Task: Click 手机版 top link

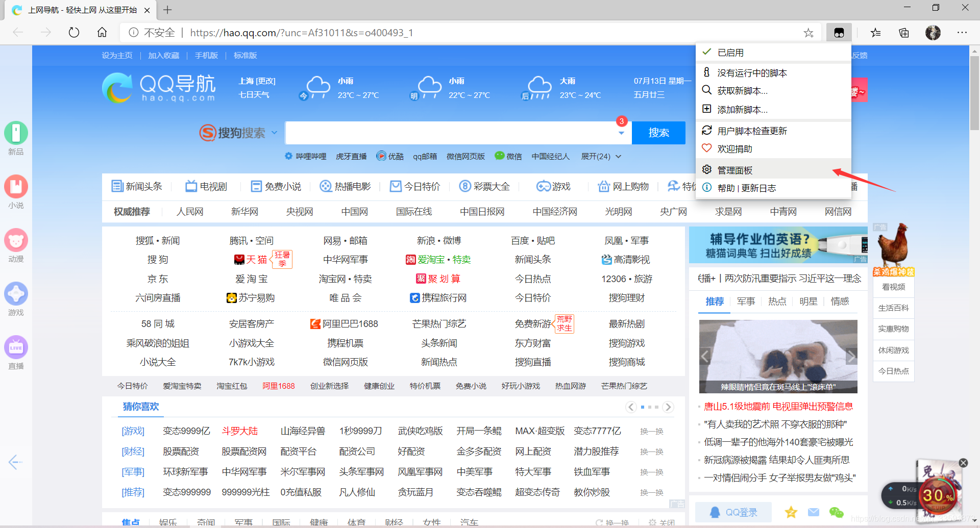Action: [x=206, y=56]
